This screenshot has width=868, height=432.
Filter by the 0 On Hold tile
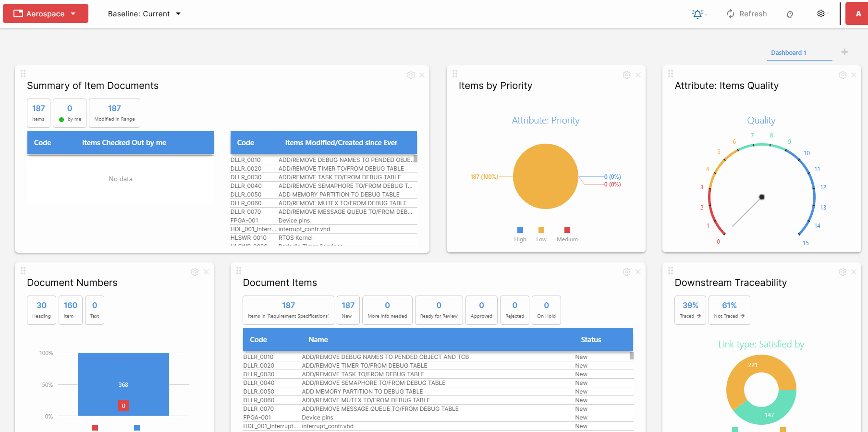[x=546, y=310]
